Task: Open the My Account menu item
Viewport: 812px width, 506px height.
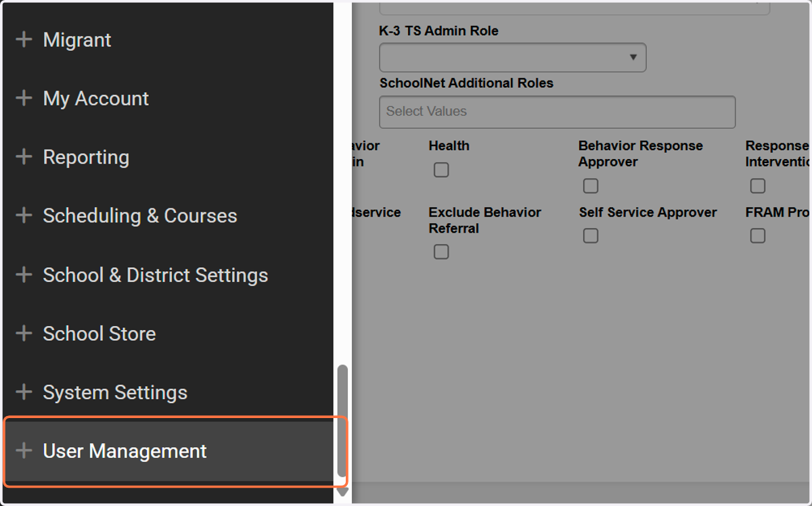Action: [x=168, y=98]
